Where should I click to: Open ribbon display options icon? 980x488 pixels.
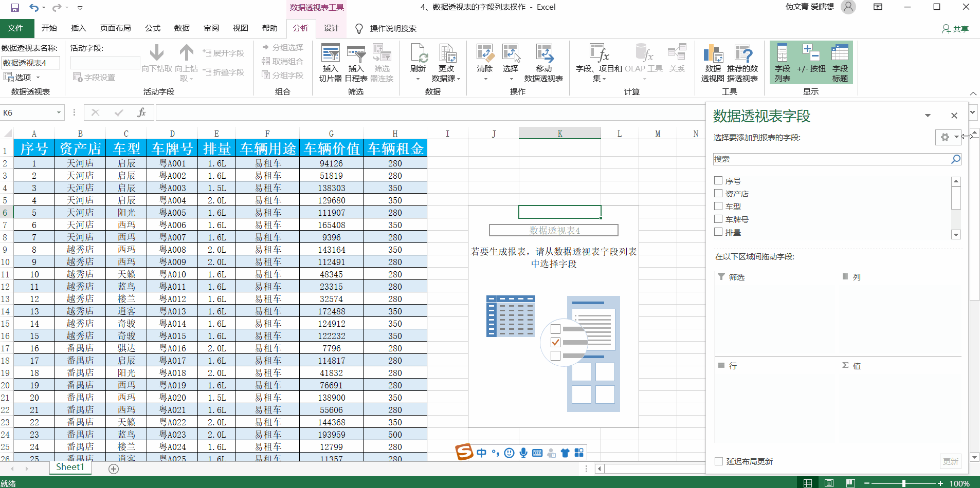pos(878,7)
